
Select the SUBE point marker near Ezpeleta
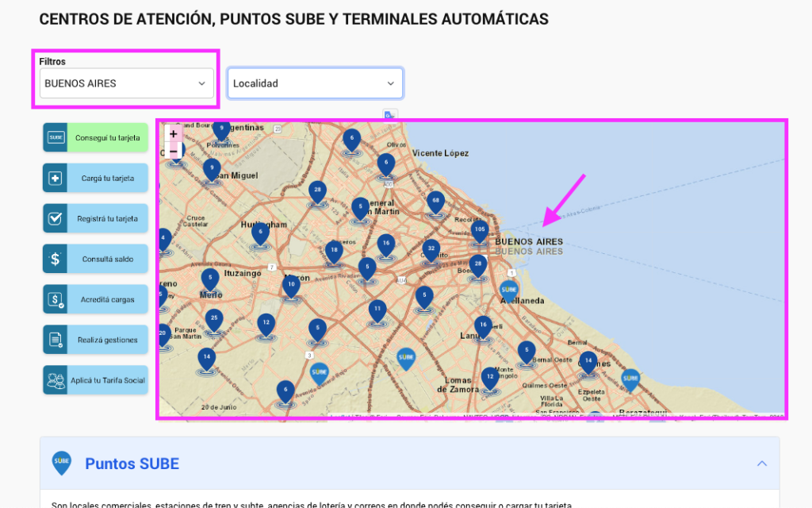tap(630, 380)
